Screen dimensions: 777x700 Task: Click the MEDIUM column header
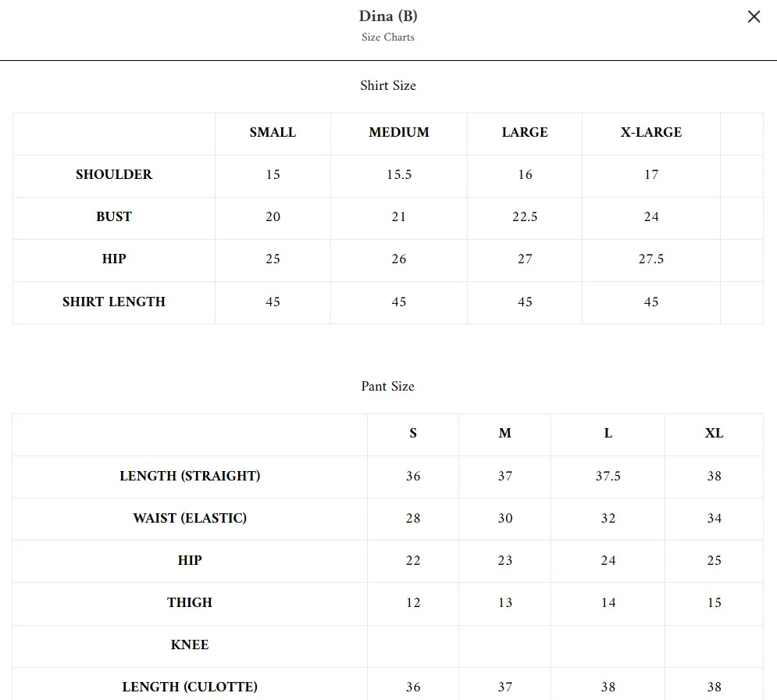click(399, 132)
